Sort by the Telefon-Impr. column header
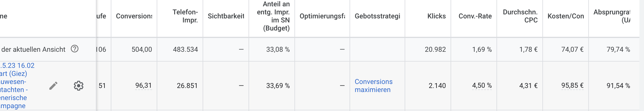The height and width of the screenshot is (111, 644). [x=185, y=16]
